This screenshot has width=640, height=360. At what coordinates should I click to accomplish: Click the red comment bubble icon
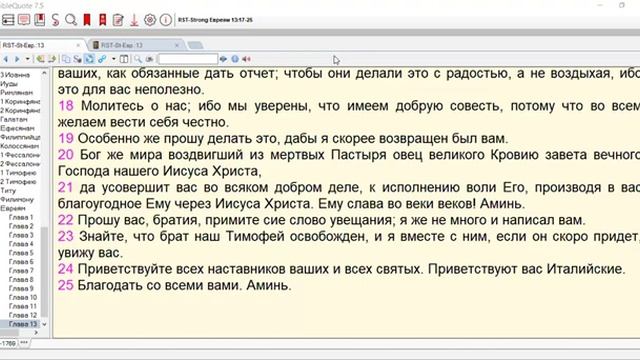pos(24,20)
